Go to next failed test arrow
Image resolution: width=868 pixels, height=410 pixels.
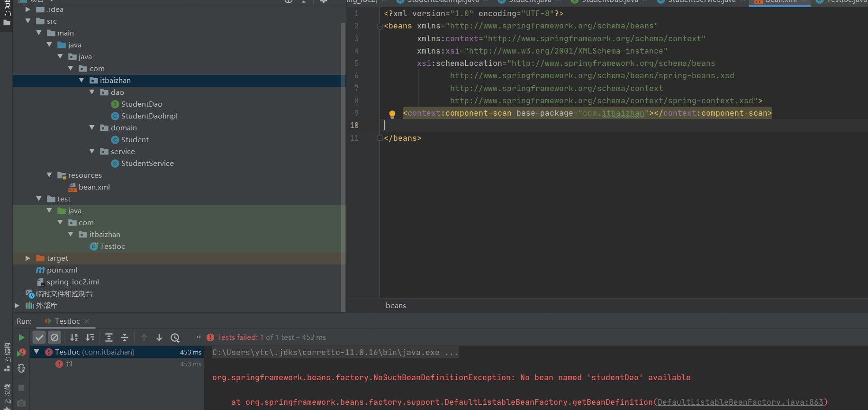pos(159,337)
